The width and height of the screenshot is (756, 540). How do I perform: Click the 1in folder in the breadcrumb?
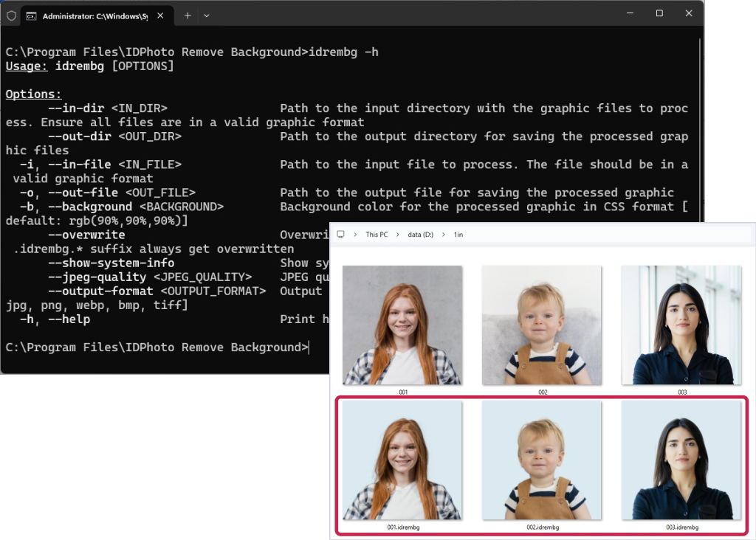(458, 235)
